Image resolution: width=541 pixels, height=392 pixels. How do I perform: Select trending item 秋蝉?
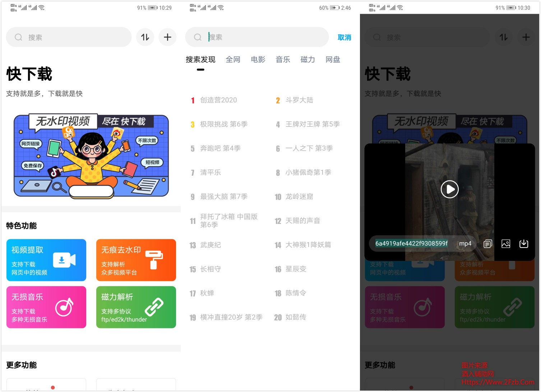coord(207,293)
